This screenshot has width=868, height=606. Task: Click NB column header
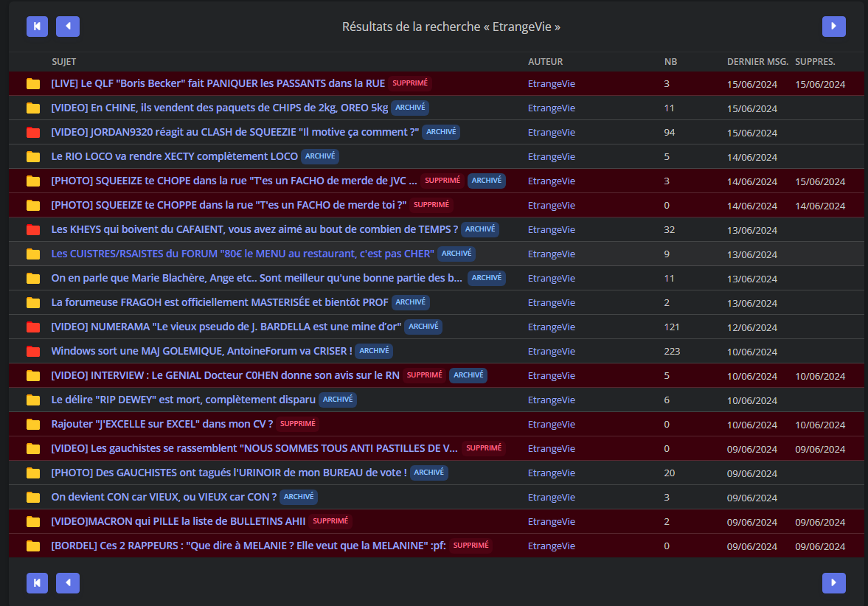coord(670,62)
